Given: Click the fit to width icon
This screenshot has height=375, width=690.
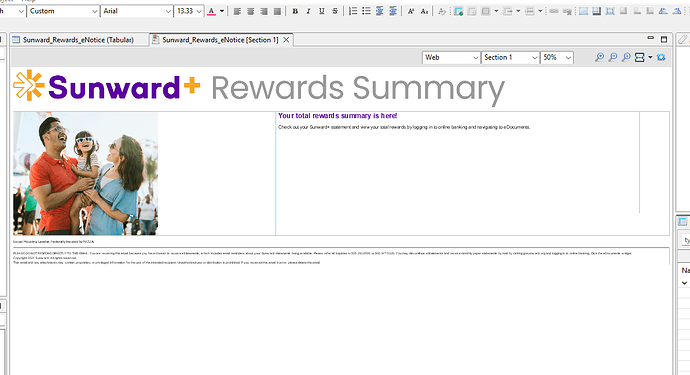Looking at the screenshot, I should point(639,57).
